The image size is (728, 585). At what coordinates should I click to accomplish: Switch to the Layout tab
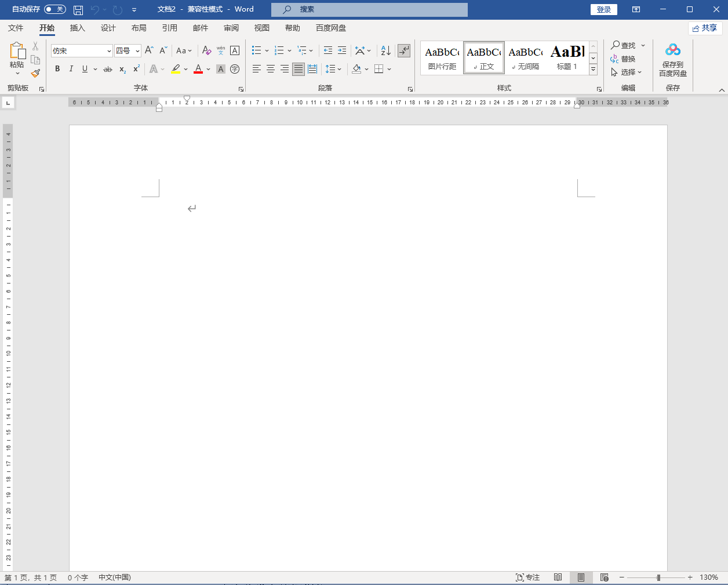click(139, 28)
